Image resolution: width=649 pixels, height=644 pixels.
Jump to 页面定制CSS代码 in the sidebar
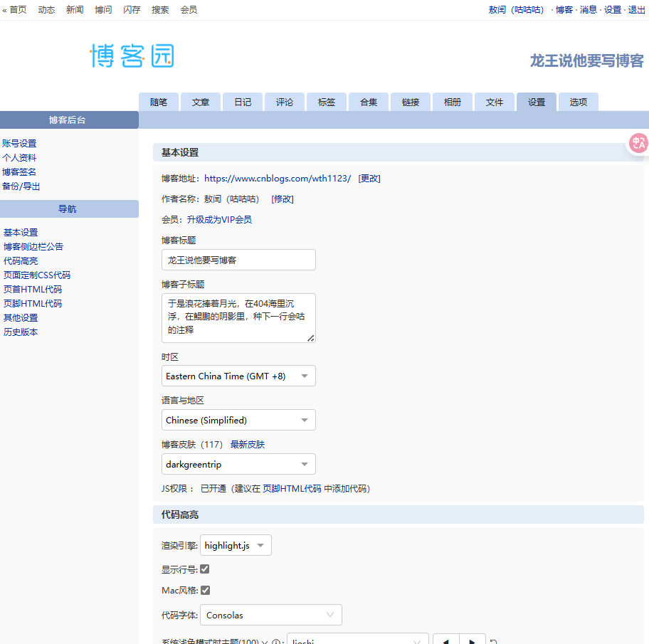(x=37, y=275)
